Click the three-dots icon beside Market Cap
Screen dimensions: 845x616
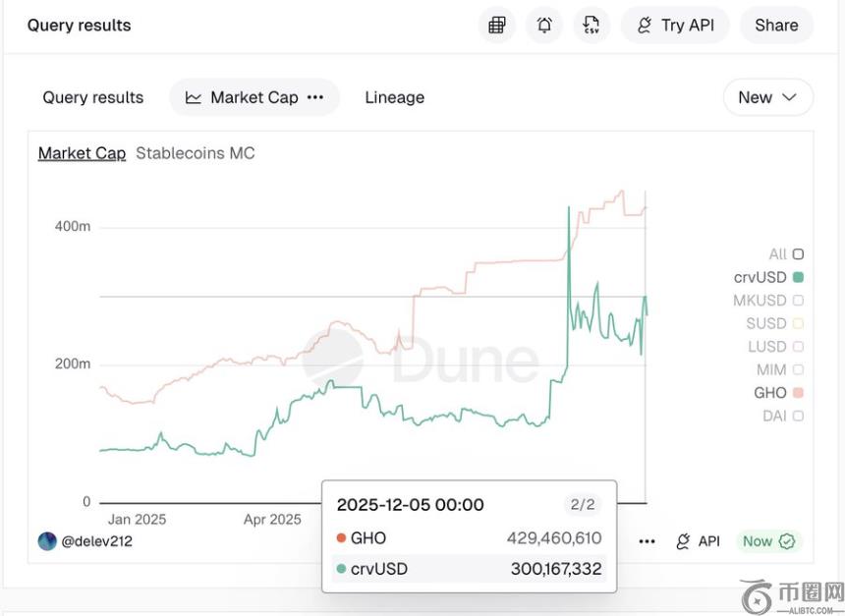click(x=315, y=97)
